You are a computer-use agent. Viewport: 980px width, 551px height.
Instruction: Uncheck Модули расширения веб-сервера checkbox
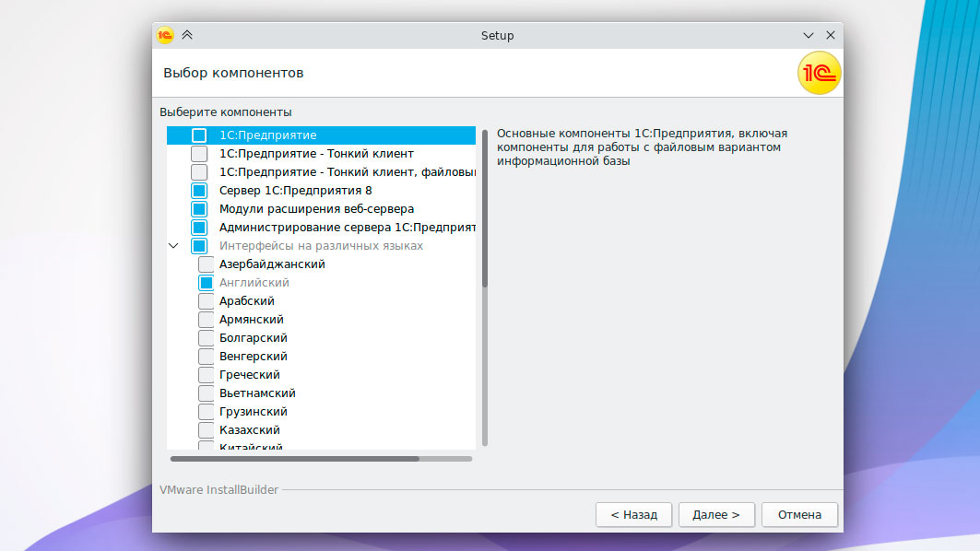[x=199, y=208]
